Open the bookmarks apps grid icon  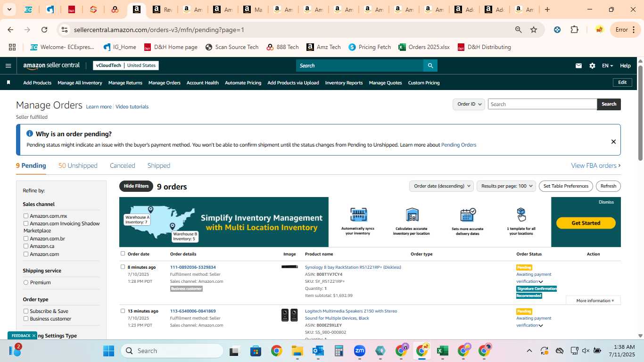[x=12, y=47]
